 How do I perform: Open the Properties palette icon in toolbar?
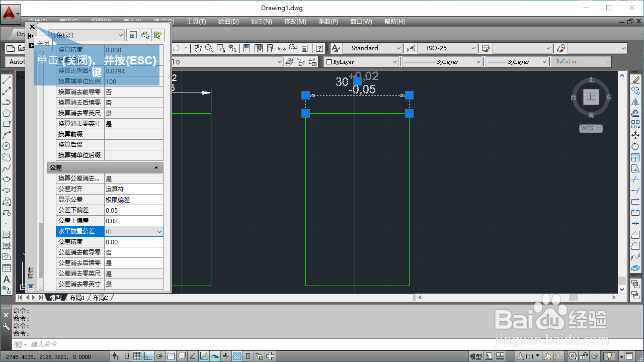pyautogui.click(x=248, y=48)
